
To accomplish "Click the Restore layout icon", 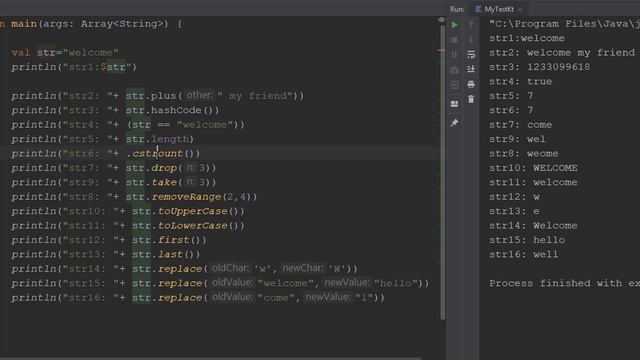I will (x=454, y=104).
